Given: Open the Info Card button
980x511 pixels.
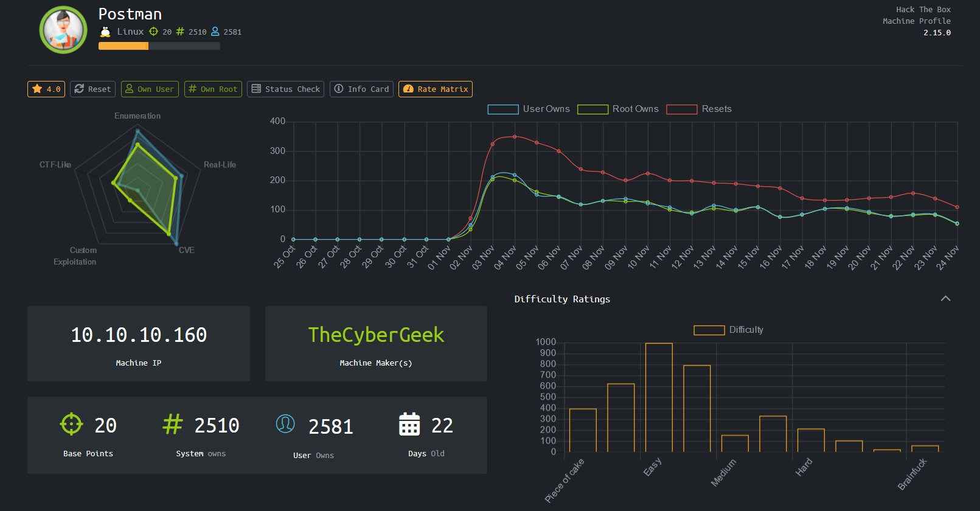Looking at the screenshot, I should (361, 89).
